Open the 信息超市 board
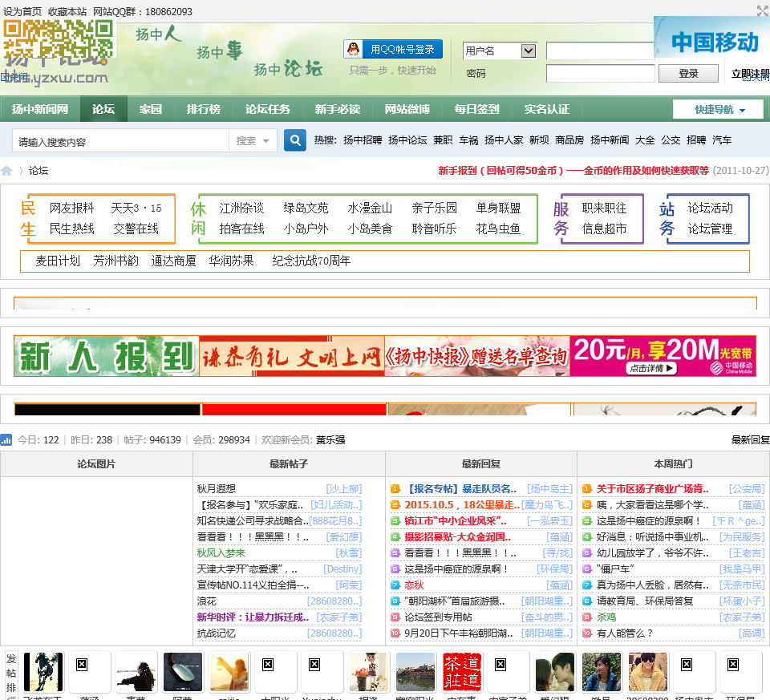This screenshot has width=770, height=700. 605,229
